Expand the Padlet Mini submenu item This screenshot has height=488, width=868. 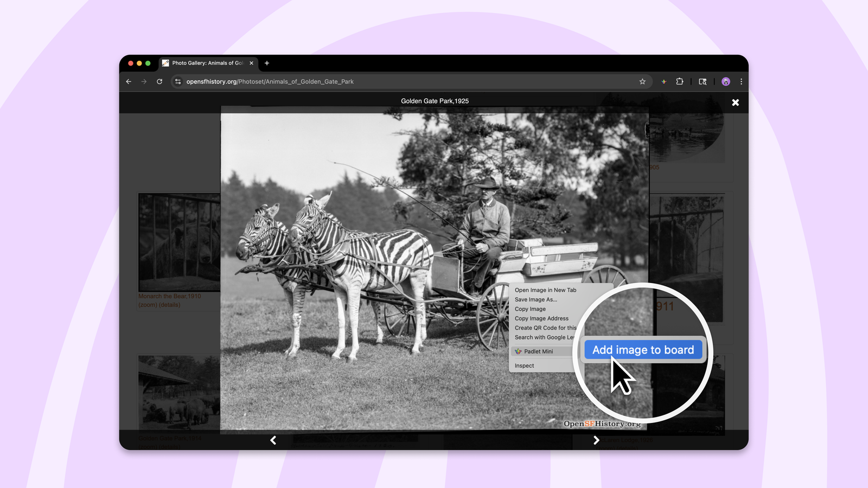coord(538,351)
